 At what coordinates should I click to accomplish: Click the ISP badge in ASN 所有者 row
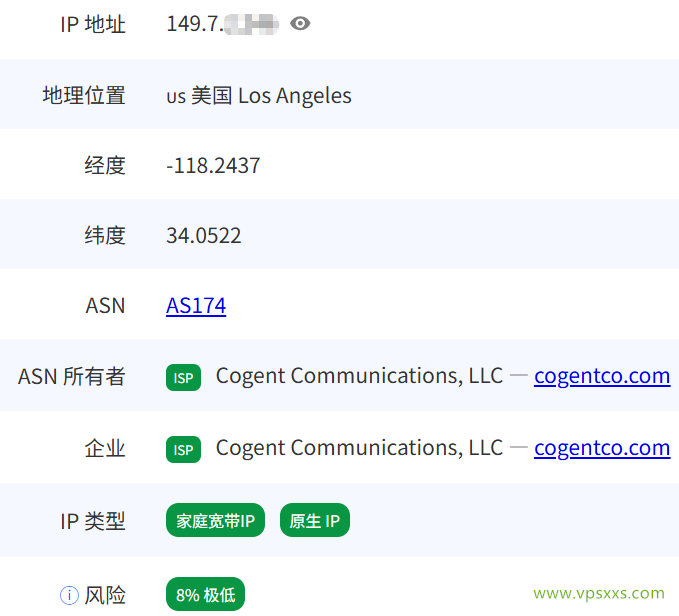pos(183,377)
